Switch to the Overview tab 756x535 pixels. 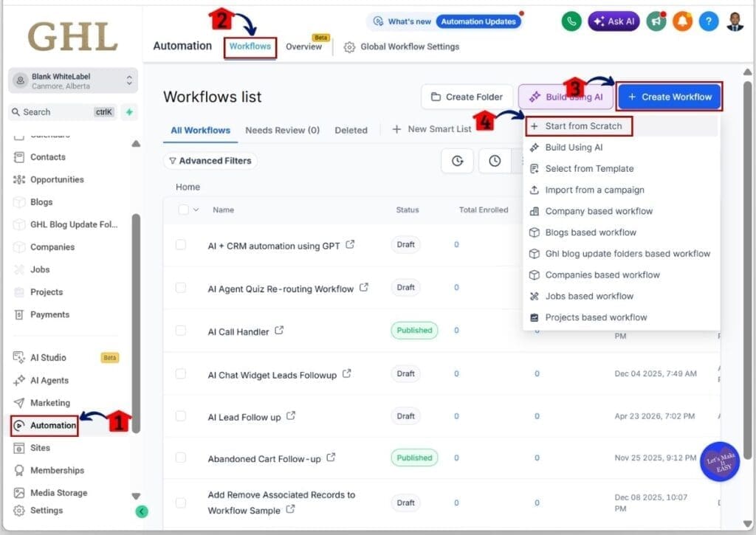pos(303,46)
